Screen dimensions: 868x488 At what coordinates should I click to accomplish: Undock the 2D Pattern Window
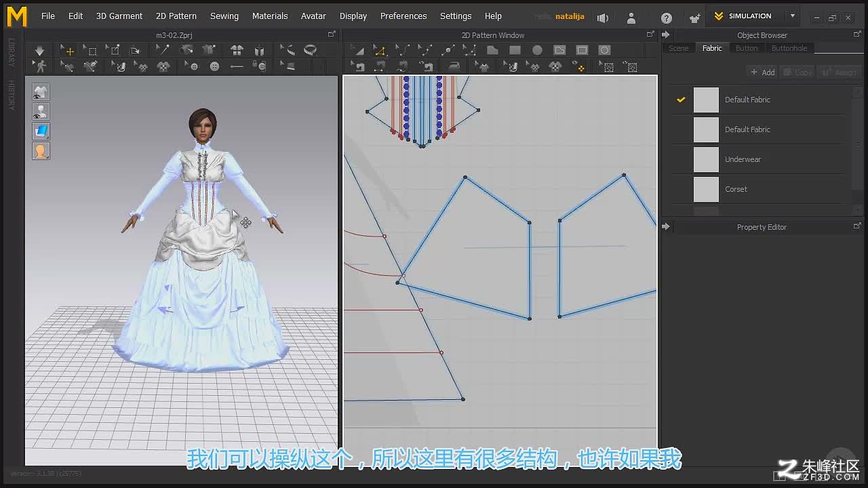650,34
